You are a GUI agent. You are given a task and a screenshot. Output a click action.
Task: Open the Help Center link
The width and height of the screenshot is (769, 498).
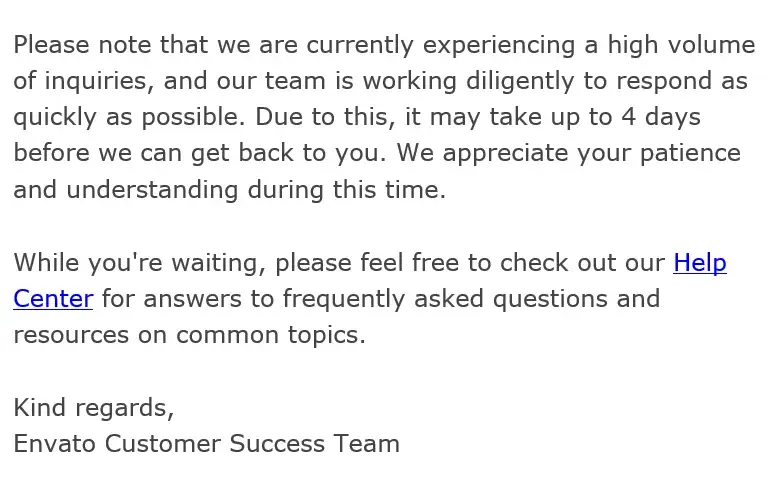coord(699,263)
